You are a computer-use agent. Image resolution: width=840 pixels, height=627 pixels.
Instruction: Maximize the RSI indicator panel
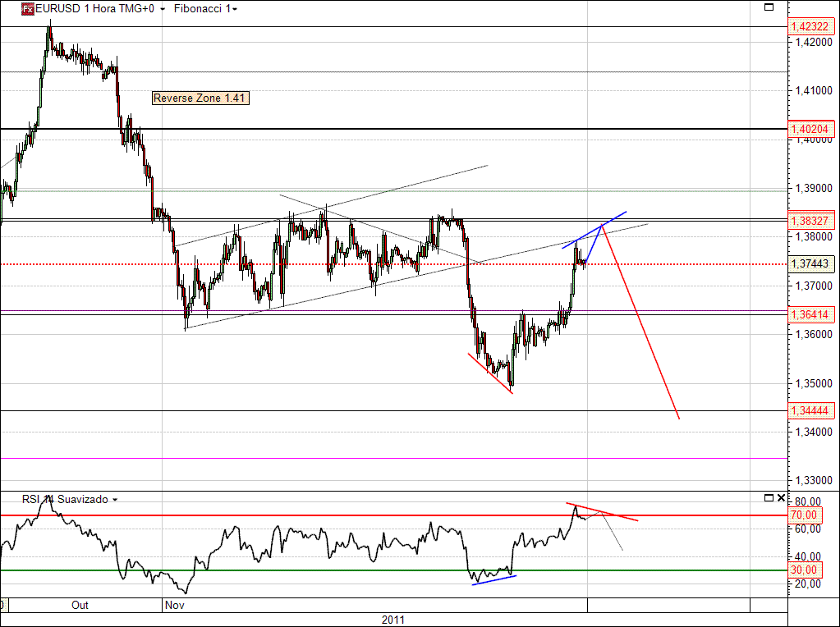pyautogui.click(x=769, y=498)
